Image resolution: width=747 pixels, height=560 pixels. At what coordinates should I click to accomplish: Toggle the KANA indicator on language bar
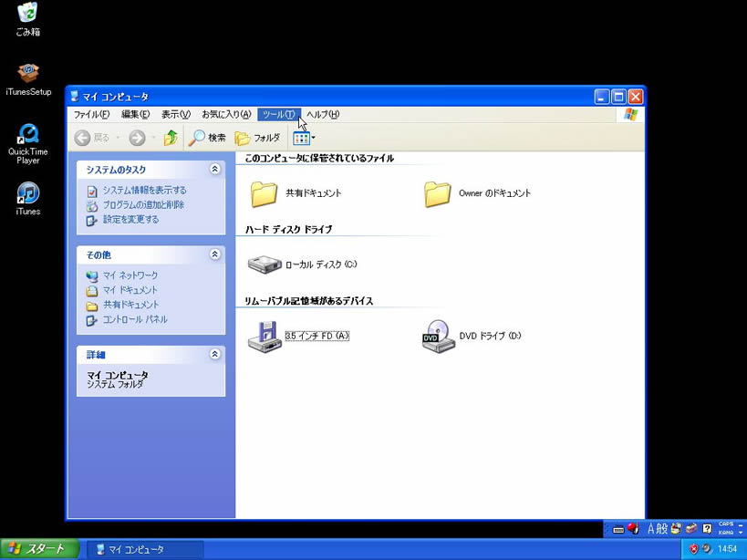pos(726,533)
